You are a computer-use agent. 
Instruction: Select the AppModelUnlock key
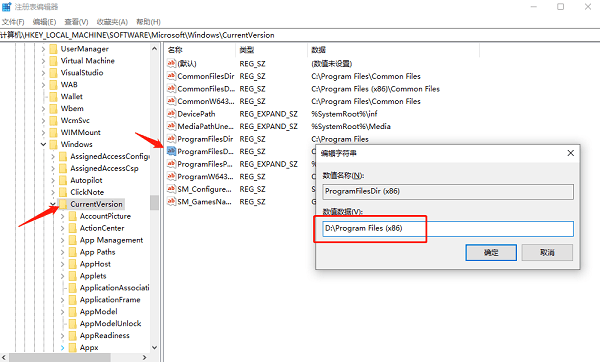pos(110,324)
